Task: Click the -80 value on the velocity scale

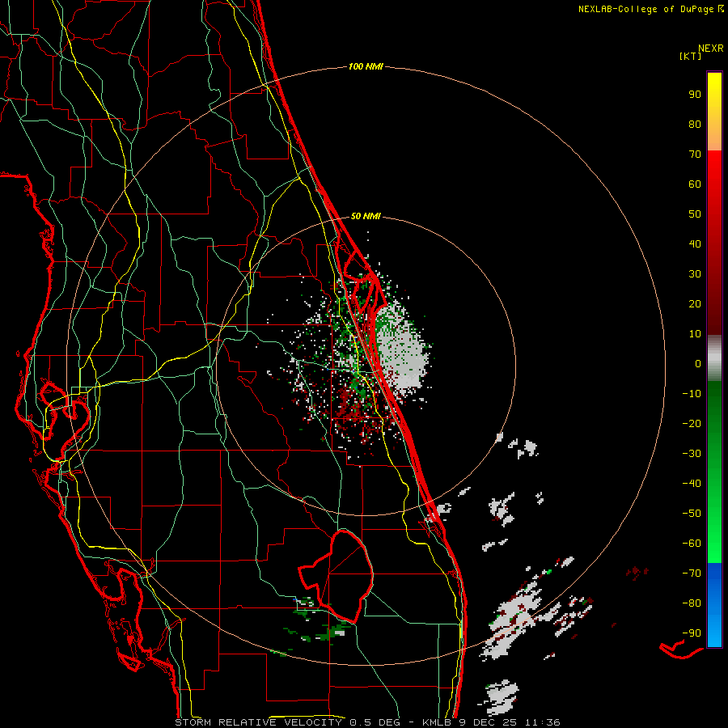Action: tap(692, 603)
